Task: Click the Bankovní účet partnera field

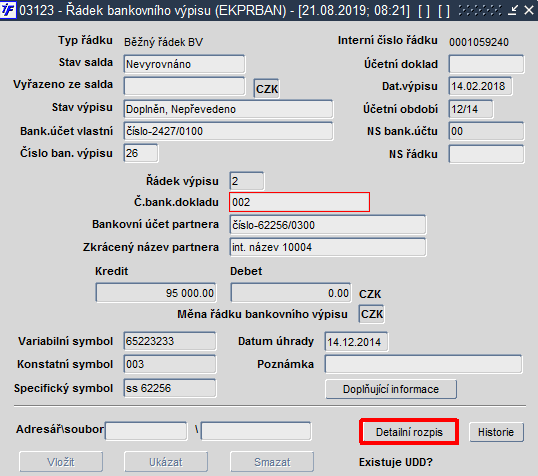Action: click(328, 225)
